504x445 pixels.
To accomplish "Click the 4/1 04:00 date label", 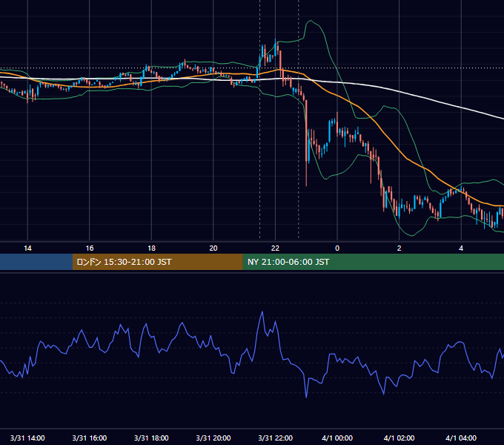I will coord(461,438).
